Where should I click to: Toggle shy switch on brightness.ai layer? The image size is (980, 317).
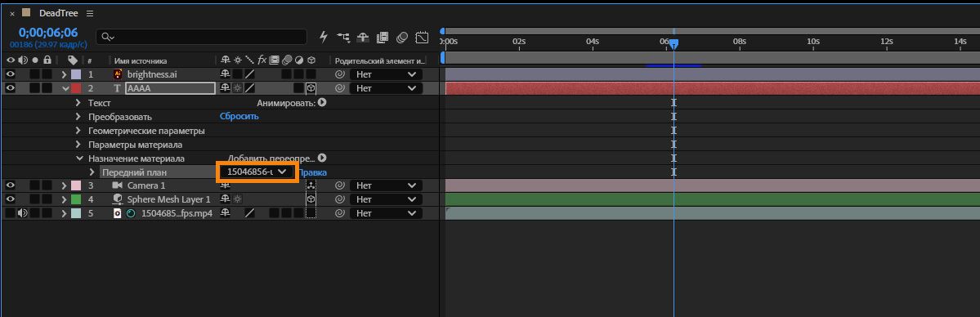pyautogui.click(x=225, y=74)
